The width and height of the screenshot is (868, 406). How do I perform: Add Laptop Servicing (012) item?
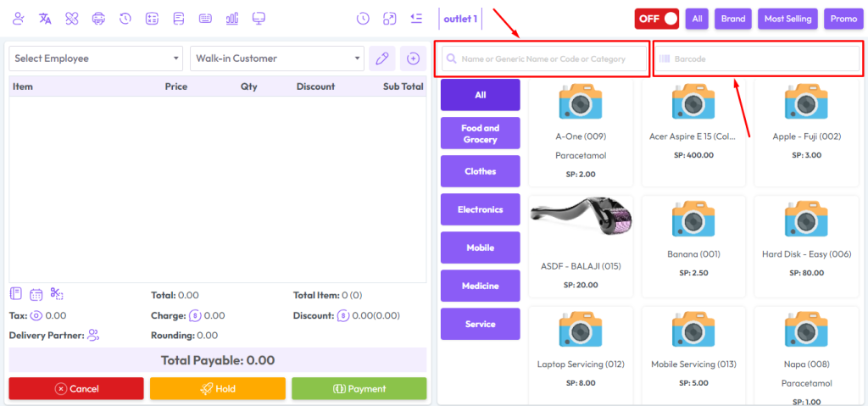click(581, 356)
